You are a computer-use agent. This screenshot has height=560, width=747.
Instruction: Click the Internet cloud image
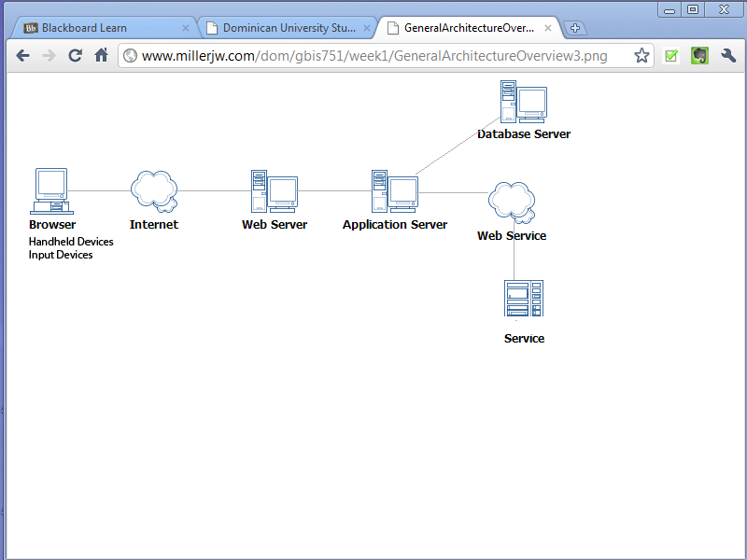click(x=154, y=191)
